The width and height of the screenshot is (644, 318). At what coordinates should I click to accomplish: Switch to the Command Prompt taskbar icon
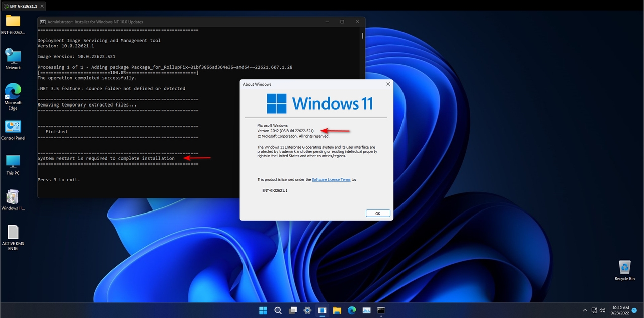[x=381, y=310]
